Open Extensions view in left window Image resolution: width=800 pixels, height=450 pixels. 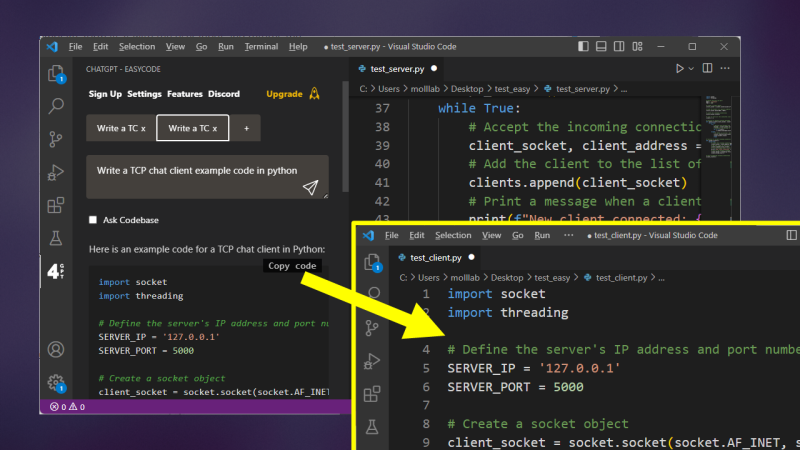(x=57, y=206)
